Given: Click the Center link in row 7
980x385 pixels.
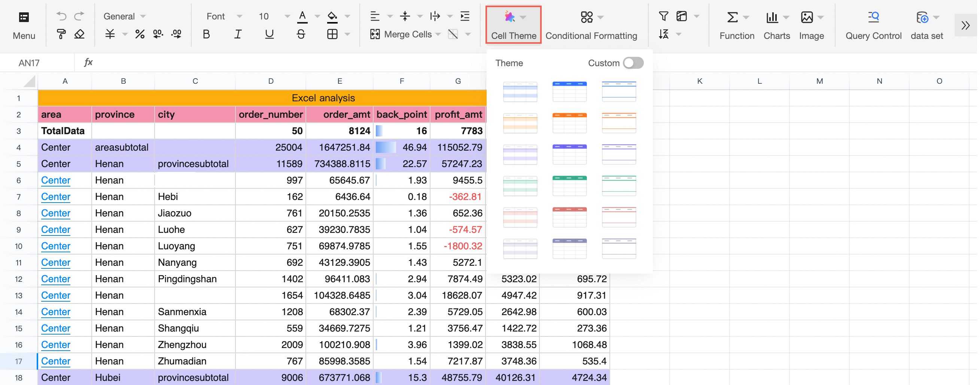Looking at the screenshot, I should tap(55, 197).
